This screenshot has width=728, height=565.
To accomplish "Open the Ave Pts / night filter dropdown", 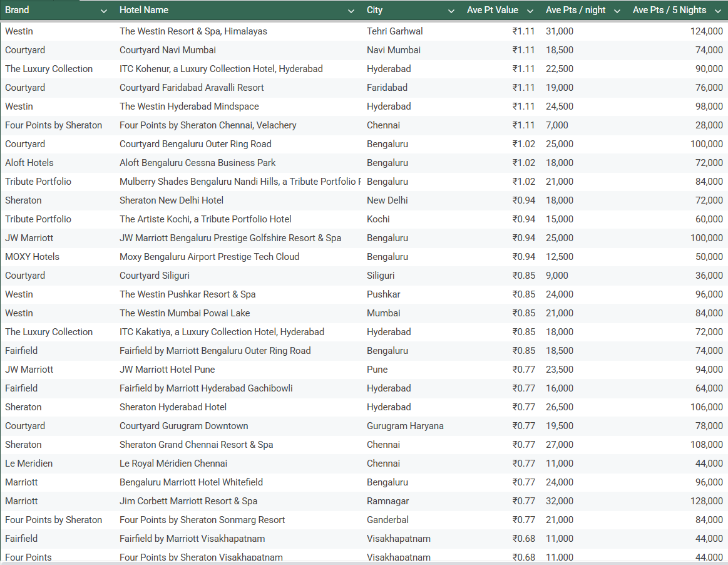I will click(x=617, y=11).
